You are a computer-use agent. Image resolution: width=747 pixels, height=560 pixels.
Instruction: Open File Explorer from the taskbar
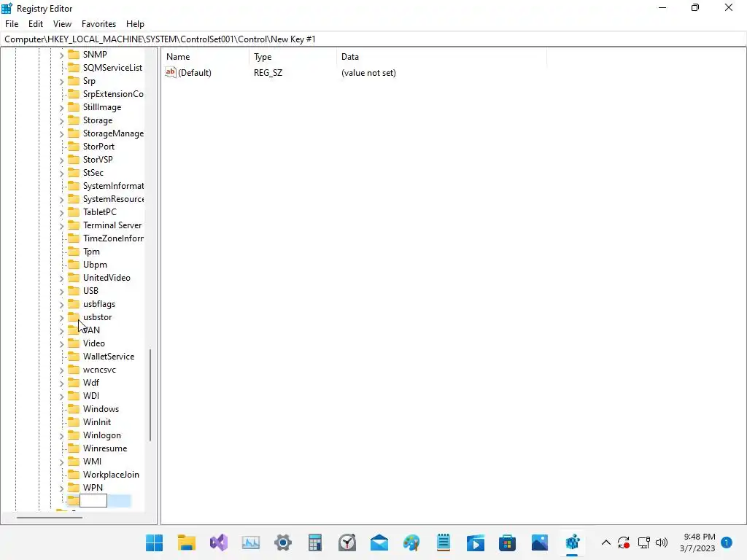186,542
